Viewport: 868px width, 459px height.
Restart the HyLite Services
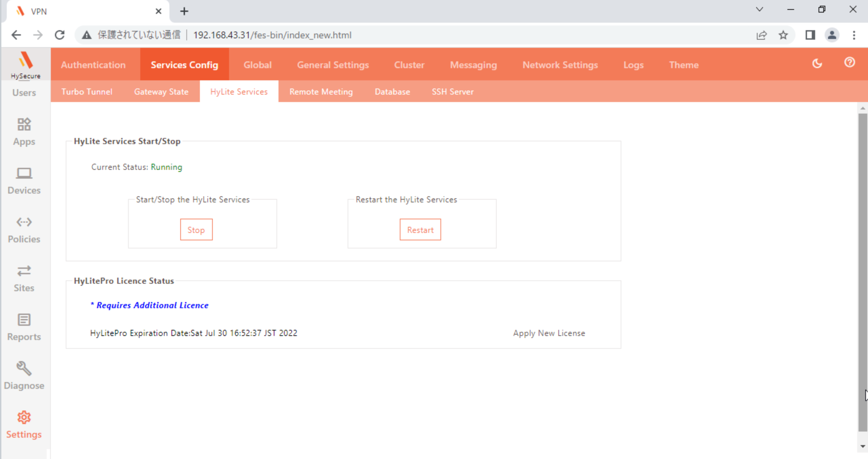(420, 229)
